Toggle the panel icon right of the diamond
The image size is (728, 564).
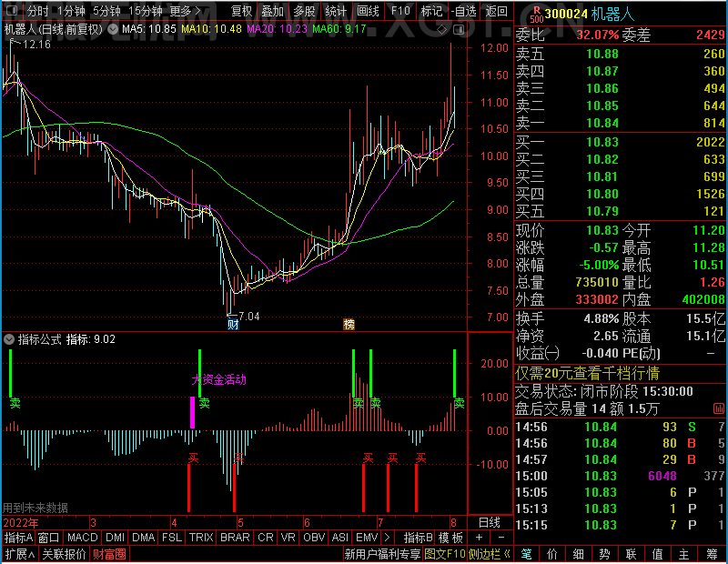(459, 30)
